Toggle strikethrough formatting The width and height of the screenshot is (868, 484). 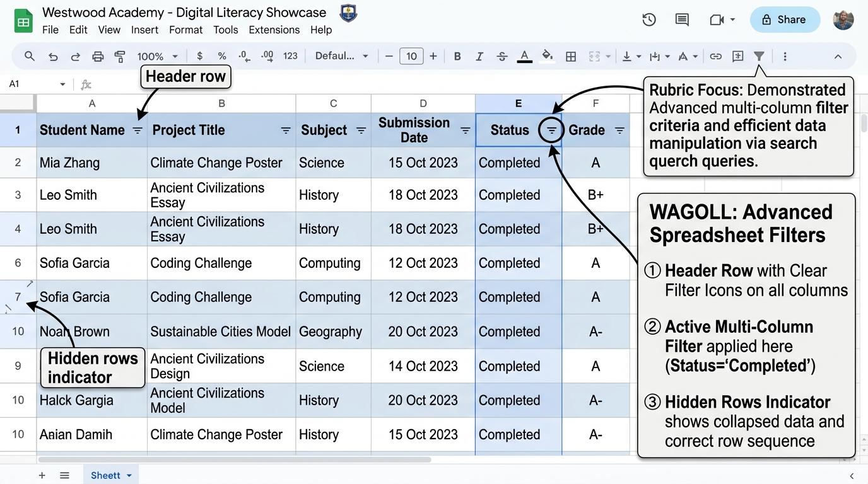click(x=502, y=57)
